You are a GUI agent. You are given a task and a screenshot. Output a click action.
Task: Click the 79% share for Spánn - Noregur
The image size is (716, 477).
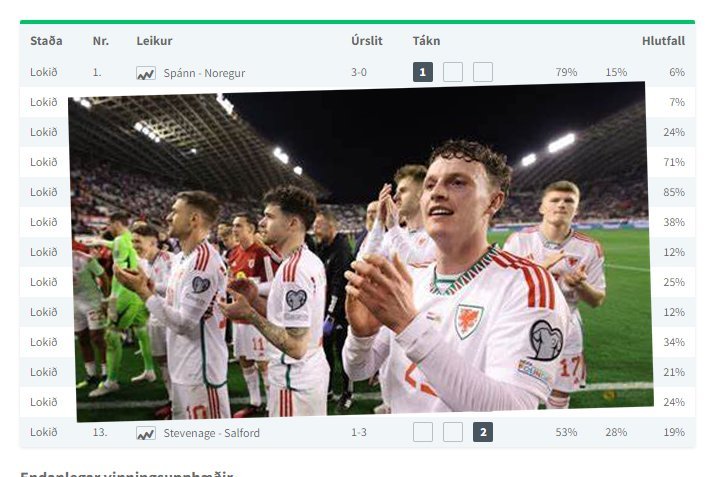tap(566, 72)
